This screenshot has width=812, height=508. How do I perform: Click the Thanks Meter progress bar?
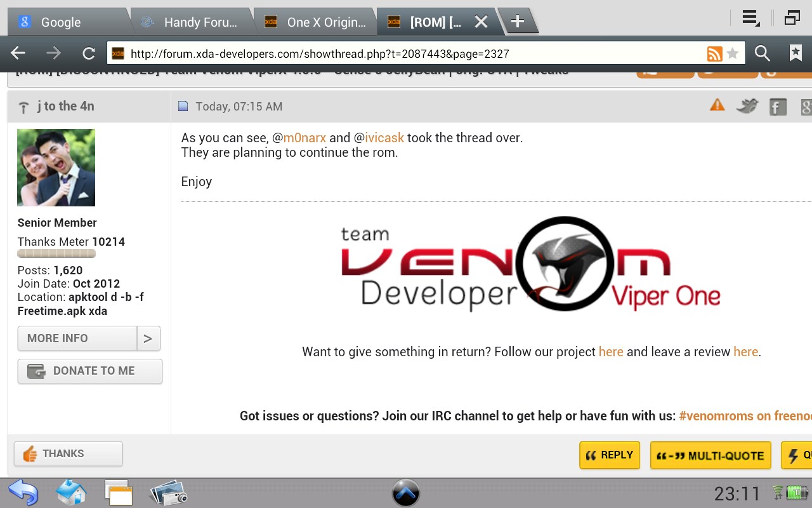point(56,253)
